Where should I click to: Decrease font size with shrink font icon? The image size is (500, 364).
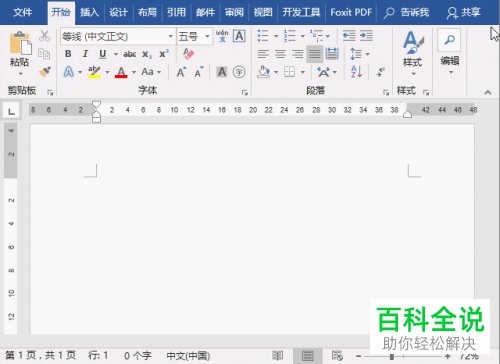(199, 72)
